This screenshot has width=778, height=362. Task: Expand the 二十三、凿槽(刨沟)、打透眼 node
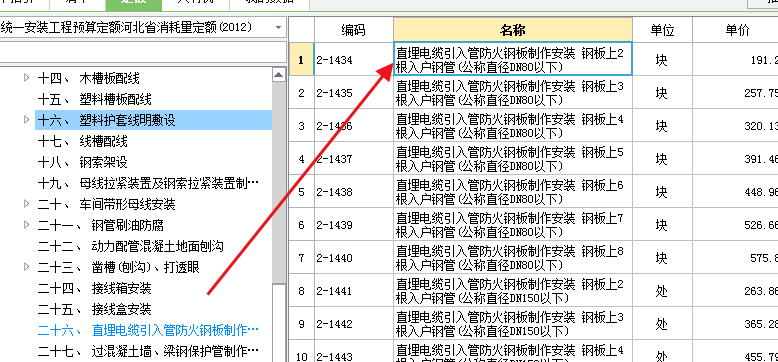tap(27, 267)
